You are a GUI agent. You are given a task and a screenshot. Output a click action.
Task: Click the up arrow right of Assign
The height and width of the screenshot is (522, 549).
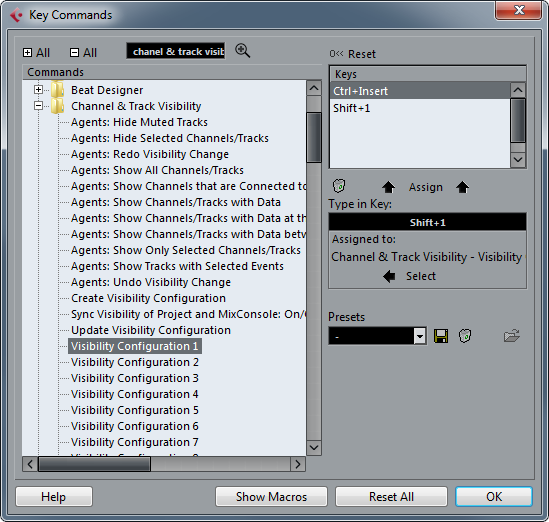pos(463,187)
